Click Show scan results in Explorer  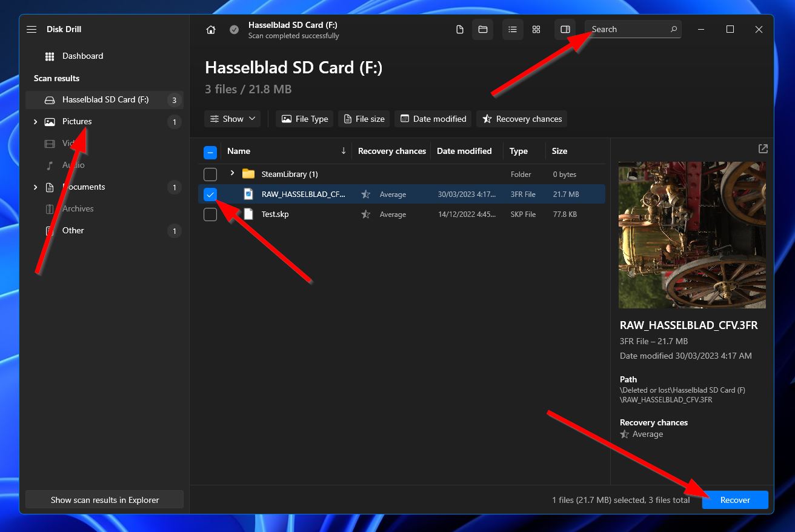pos(104,500)
